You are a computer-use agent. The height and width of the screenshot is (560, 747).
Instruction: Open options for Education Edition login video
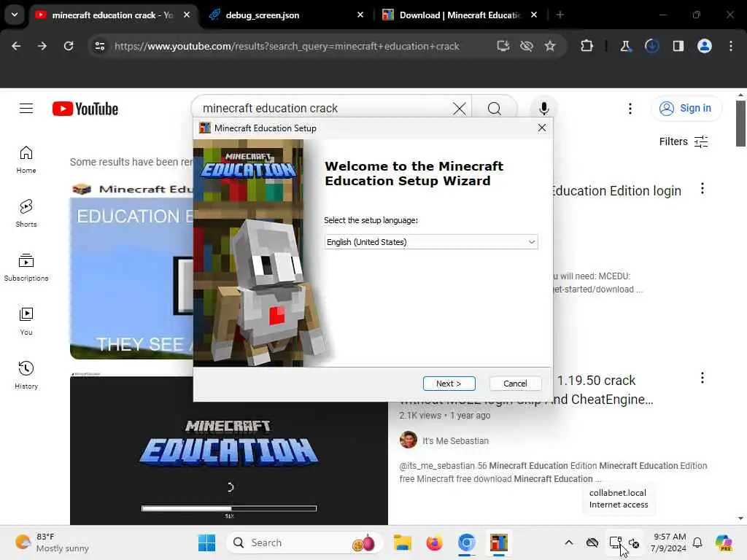coord(703,189)
